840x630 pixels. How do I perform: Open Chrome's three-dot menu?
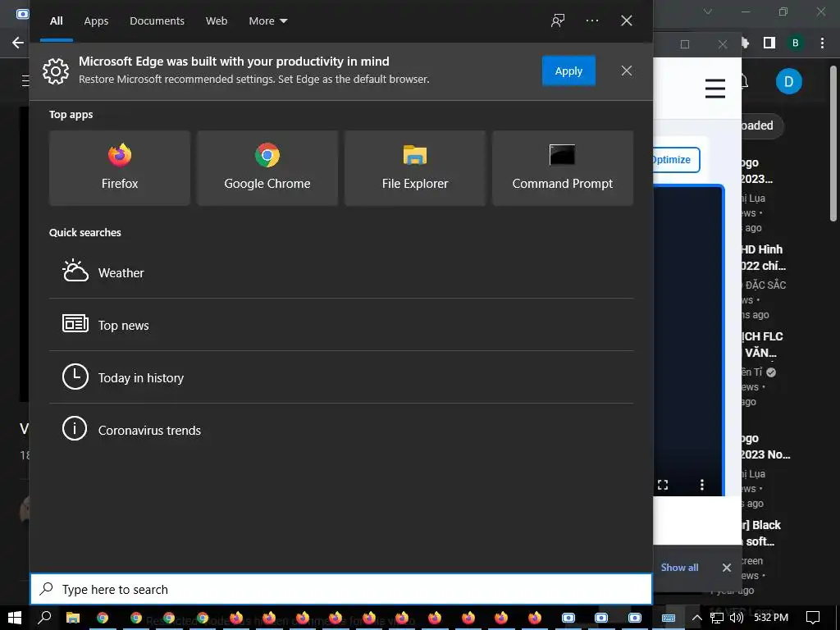[x=822, y=43]
